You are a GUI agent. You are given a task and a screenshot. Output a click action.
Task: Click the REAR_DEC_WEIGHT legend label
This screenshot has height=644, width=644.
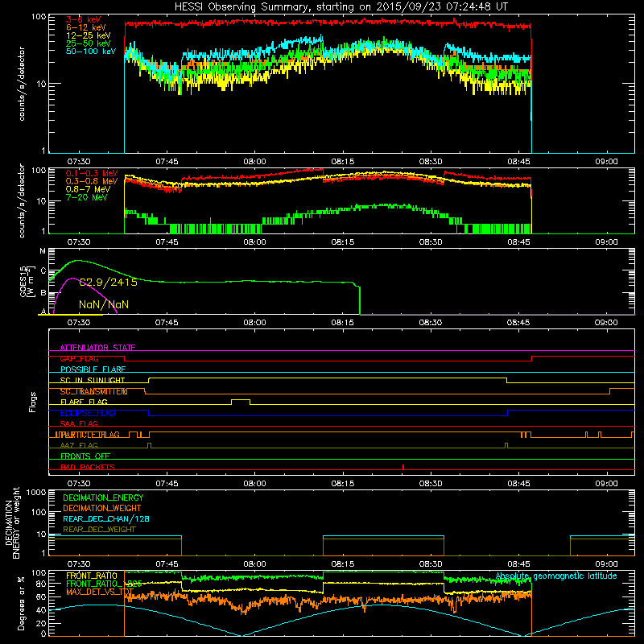point(99,530)
